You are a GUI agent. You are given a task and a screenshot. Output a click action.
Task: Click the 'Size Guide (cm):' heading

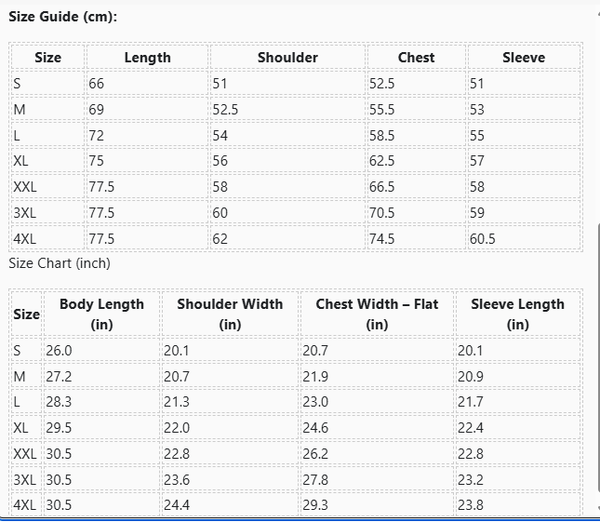pyautogui.click(x=63, y=18)
